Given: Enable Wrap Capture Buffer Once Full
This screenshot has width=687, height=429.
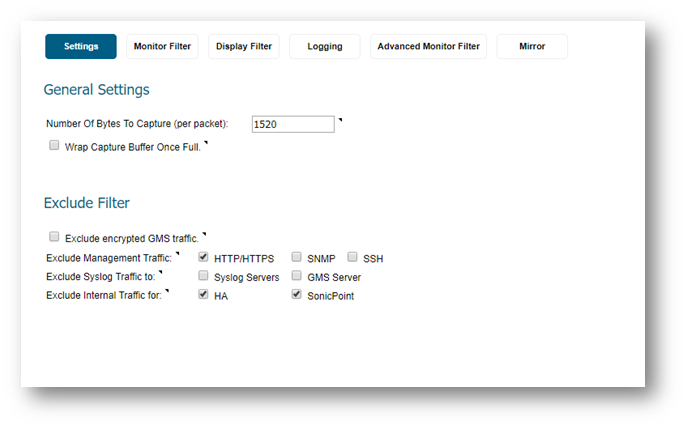Looking at the screenshot, I should click(54, 145).
